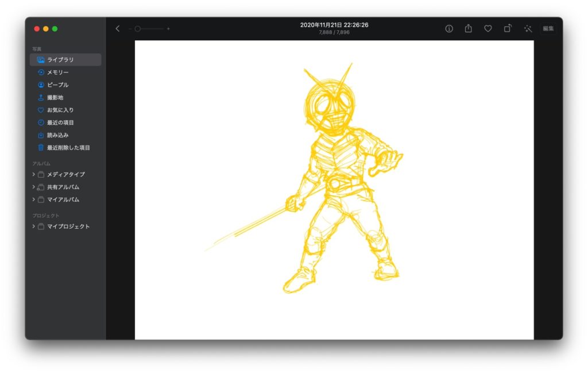Click the メモリー memories icon
This screenshot has height=373, width=588.
point(41,72)
